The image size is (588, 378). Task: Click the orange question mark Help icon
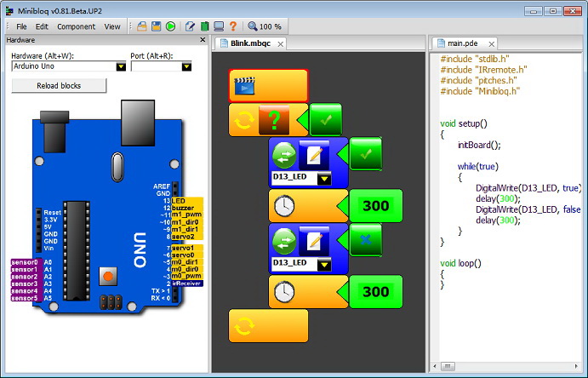[x=232, y=26]
